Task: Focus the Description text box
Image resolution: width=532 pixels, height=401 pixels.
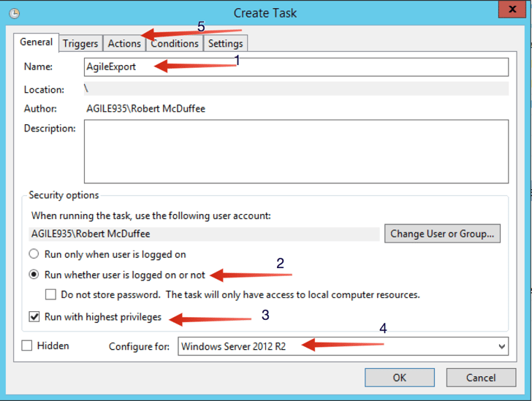Action: click(296, 151)
